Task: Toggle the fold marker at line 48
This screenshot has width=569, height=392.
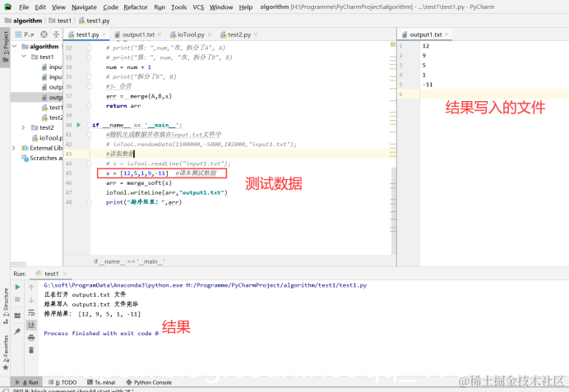Action: point(90,202)
